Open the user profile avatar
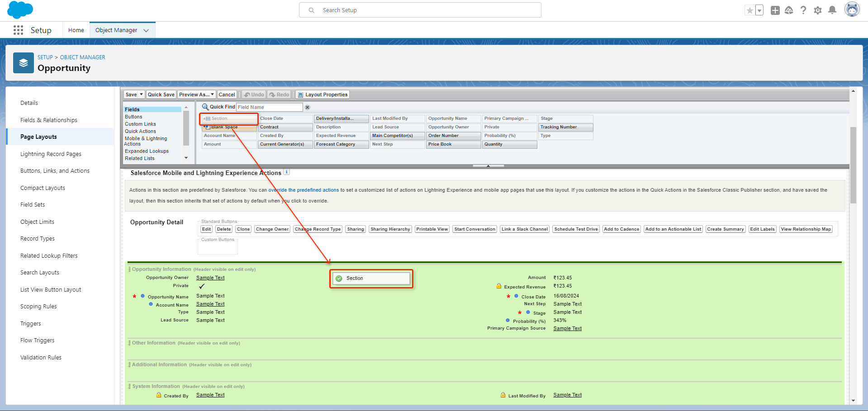 point(852,9)
